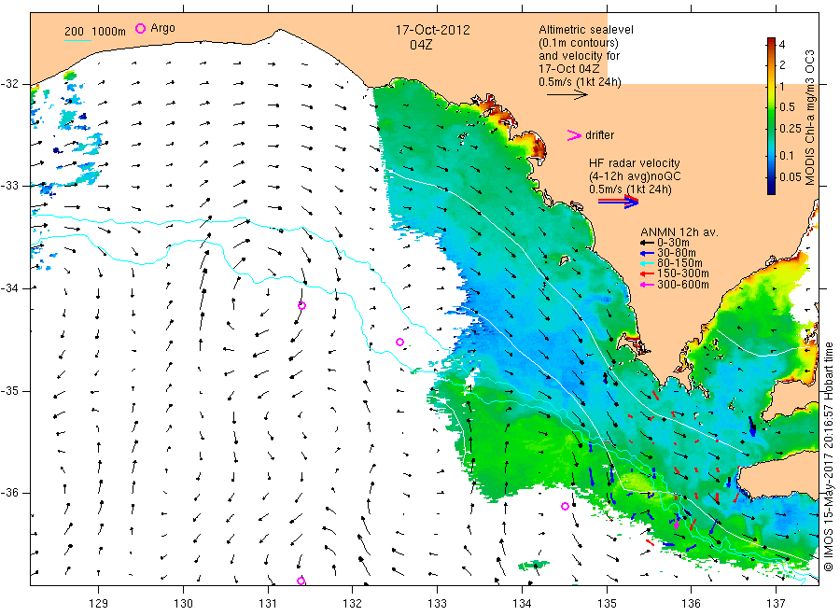840x616 pixels.
Task: Click the longitude label '135'
Action: [607, 604]
